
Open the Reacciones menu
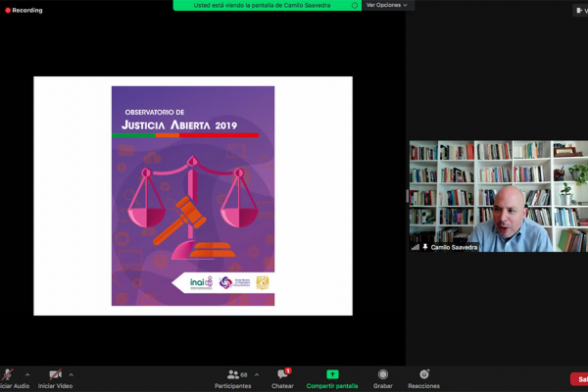click(x=423, y=379)
